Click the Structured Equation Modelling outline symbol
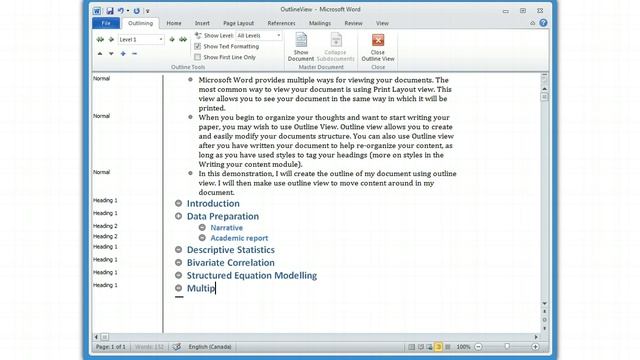640x360 pixels. [178, 275]
